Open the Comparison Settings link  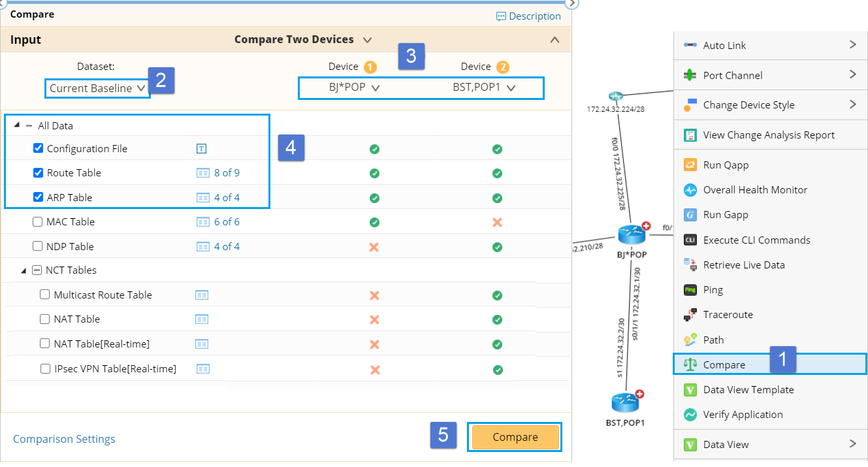(x=64, y=439)
